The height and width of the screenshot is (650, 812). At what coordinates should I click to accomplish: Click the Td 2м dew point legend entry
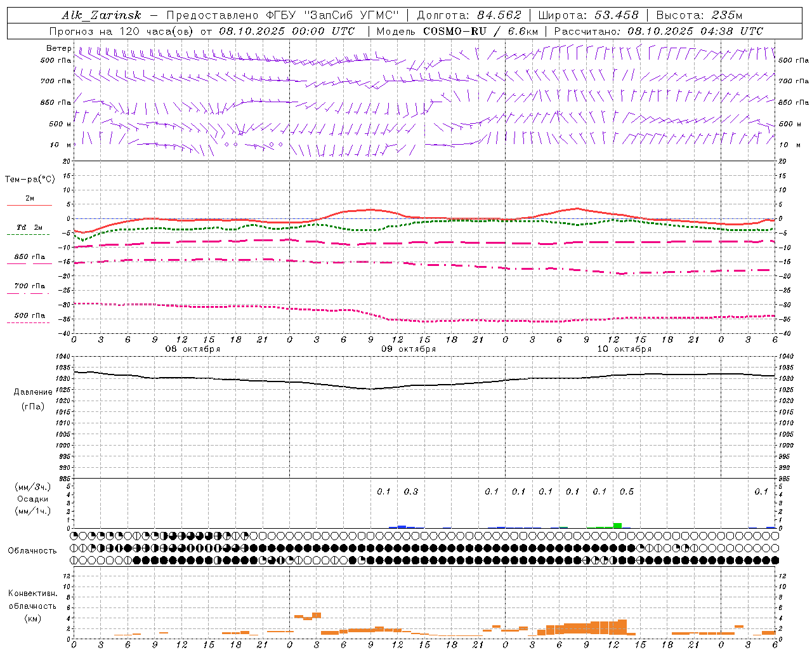click(29, 227)
